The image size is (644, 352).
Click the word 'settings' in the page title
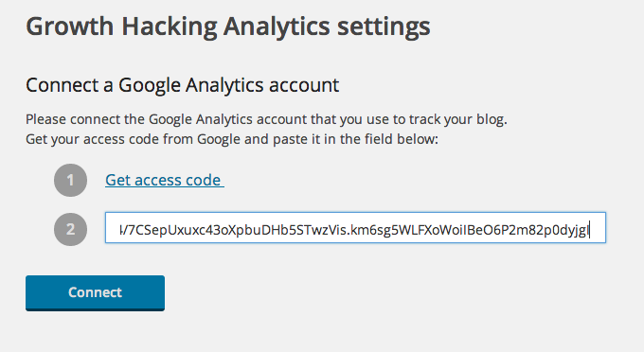point(384,27)
